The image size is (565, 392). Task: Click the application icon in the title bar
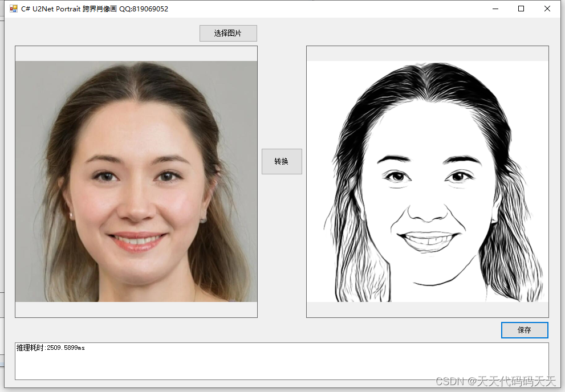tap(13, 9)
